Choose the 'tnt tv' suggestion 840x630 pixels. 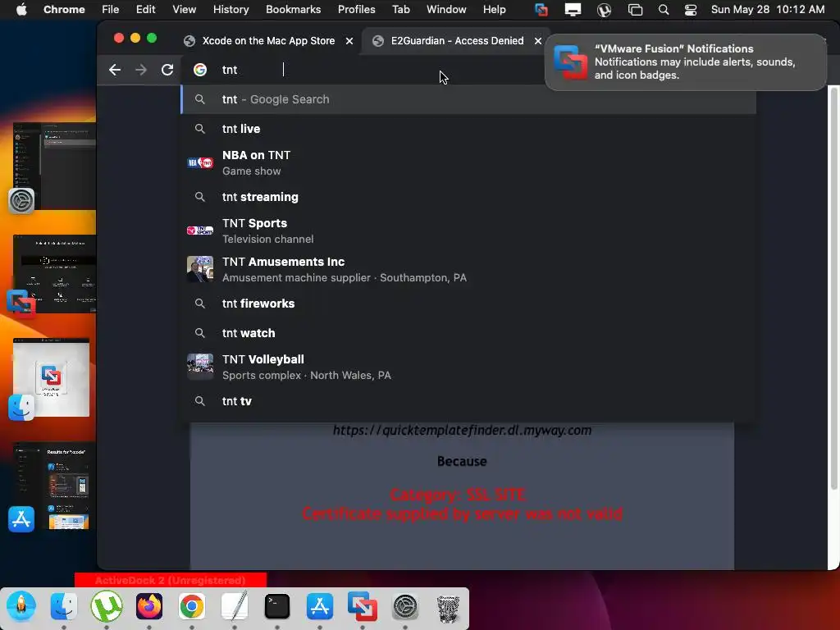pos(468,401)
